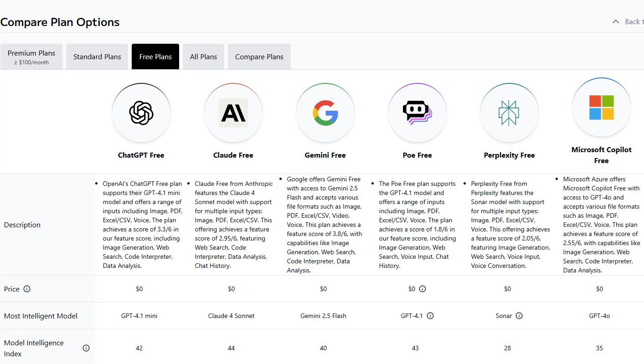Open the Standard Plans tab
This screenshot has width=644, height=364.
pyautogui.click(x=97, y=57)
